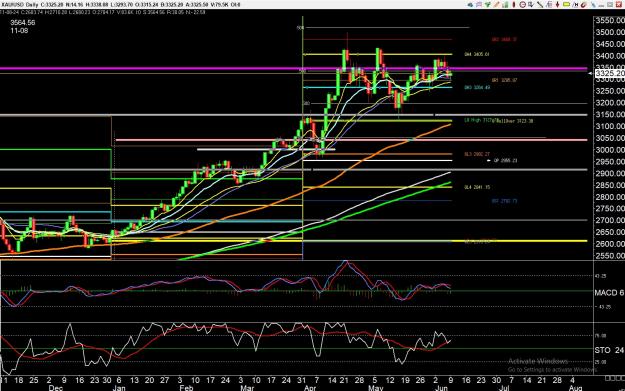The width and height of the screenshot is (625, 391).
Task: Click the red top pivot label near 3450
Action: pyautogui.click(x=504, y=39)
